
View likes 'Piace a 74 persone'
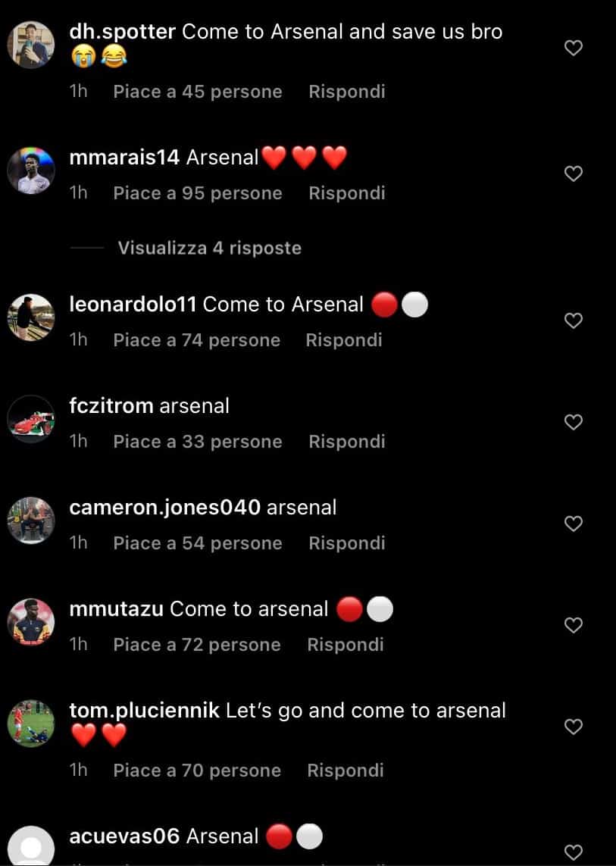197,340
